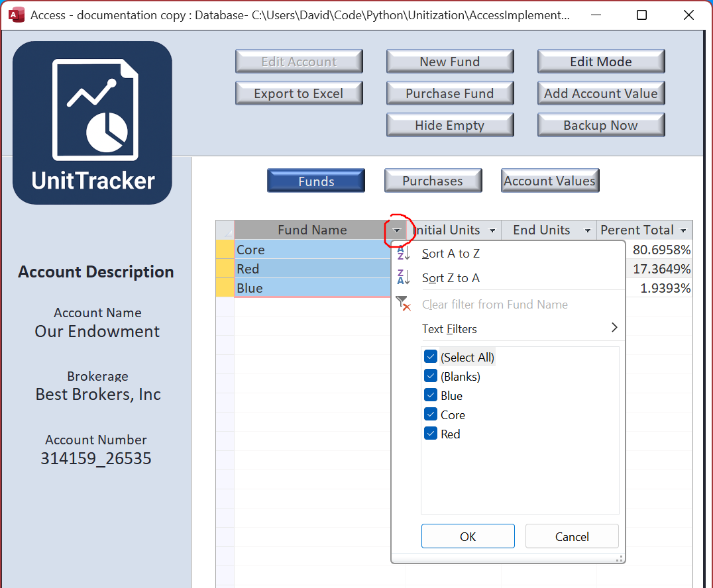Click the Export to Excel button
Viewport: 713px width, 588px height.
tap(299, 93)
